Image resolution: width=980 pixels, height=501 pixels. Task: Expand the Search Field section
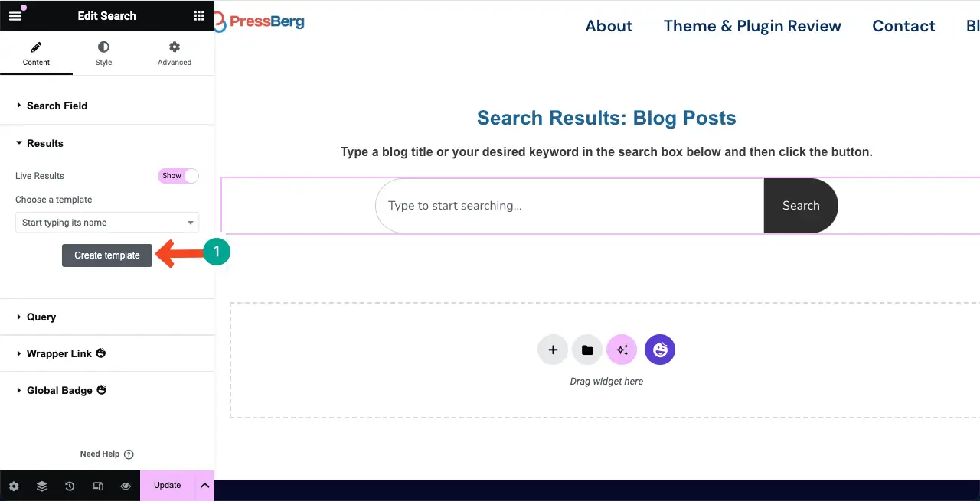coord(56,106)
